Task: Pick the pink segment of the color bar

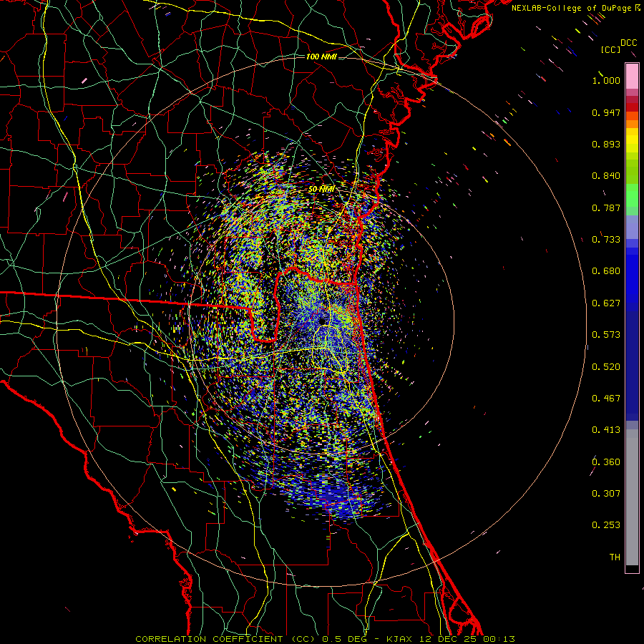Action: click(632, 77)
